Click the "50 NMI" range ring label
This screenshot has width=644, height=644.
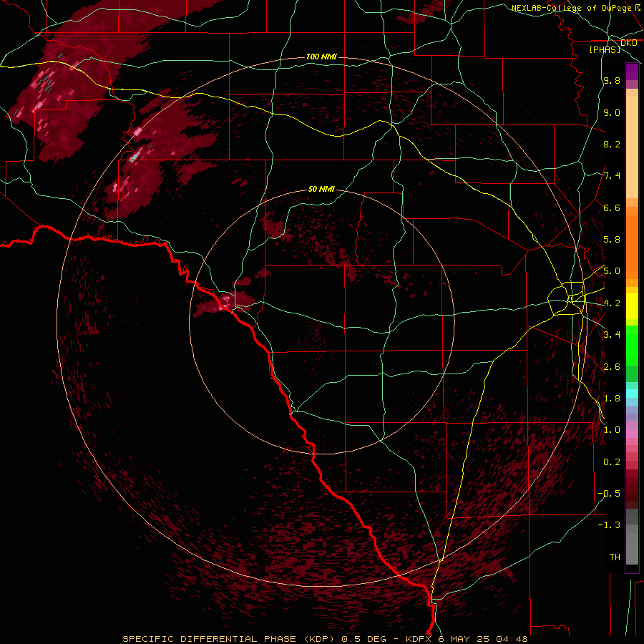(x=321, y=189)
